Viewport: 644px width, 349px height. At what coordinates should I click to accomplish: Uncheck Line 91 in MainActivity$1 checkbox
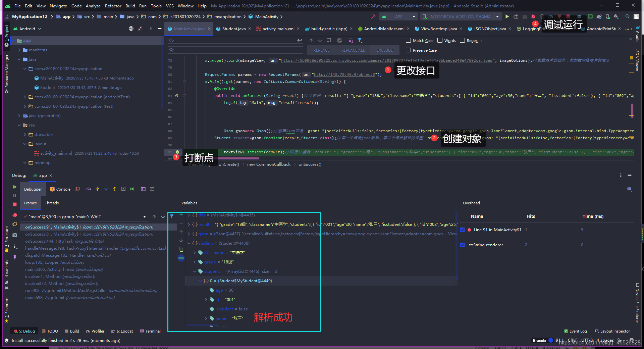[463, 230]
